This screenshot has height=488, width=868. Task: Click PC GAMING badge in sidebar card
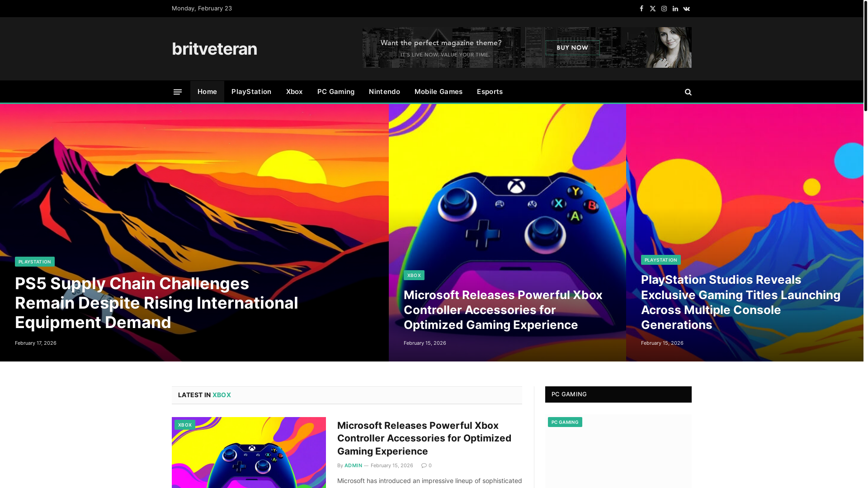(x=565, y=422)
